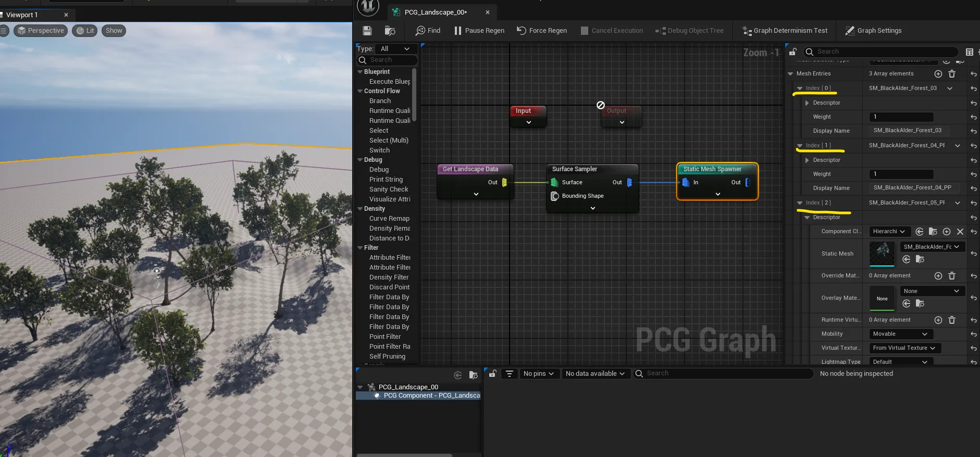980x457 pixels.
Task: Expand the Static Mesh Spawner node chevron
Action: (718, 194)
